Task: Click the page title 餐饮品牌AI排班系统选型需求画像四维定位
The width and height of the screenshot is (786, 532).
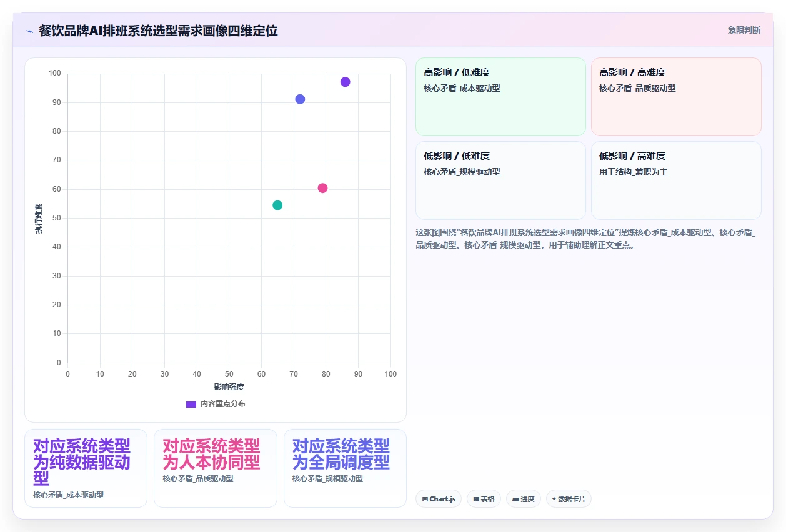Action: coord(158,31)
